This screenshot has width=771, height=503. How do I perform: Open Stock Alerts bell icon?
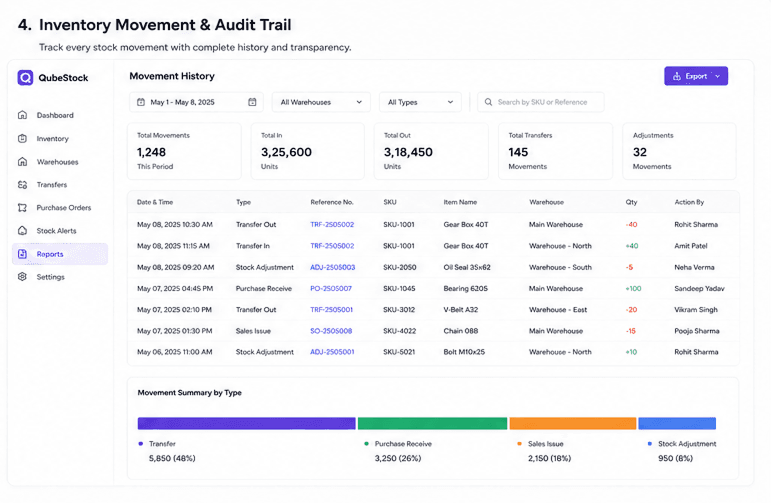22,231
